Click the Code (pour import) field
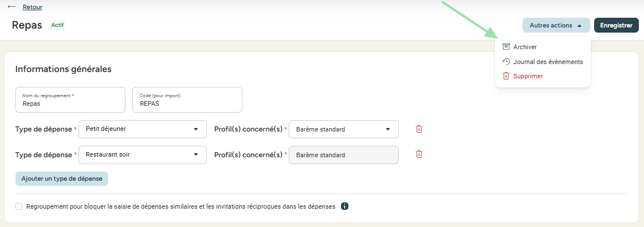This screenshot has height=227, width=644. click(187, 99)
